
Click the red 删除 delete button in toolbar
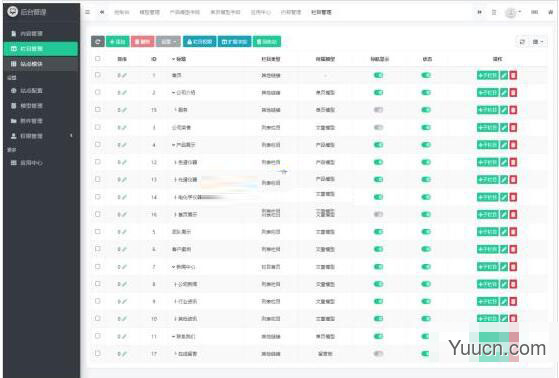142,42
